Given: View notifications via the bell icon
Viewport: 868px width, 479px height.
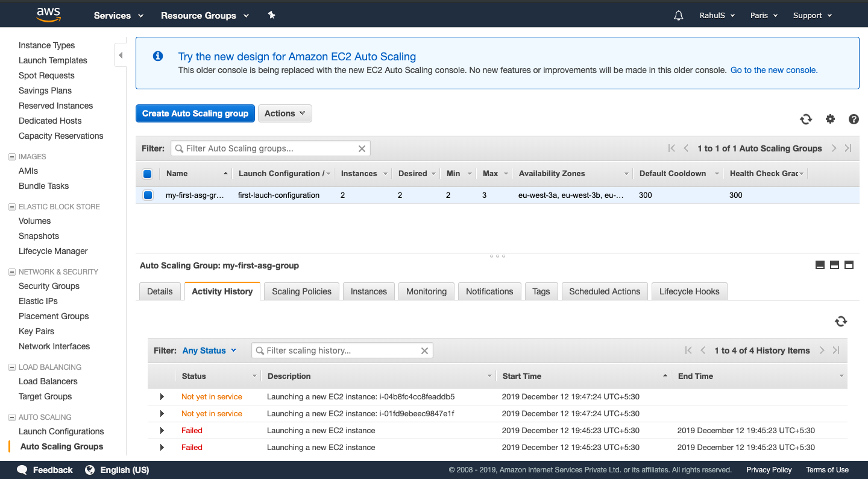Looking at the screenshot, I should point(678,15).
